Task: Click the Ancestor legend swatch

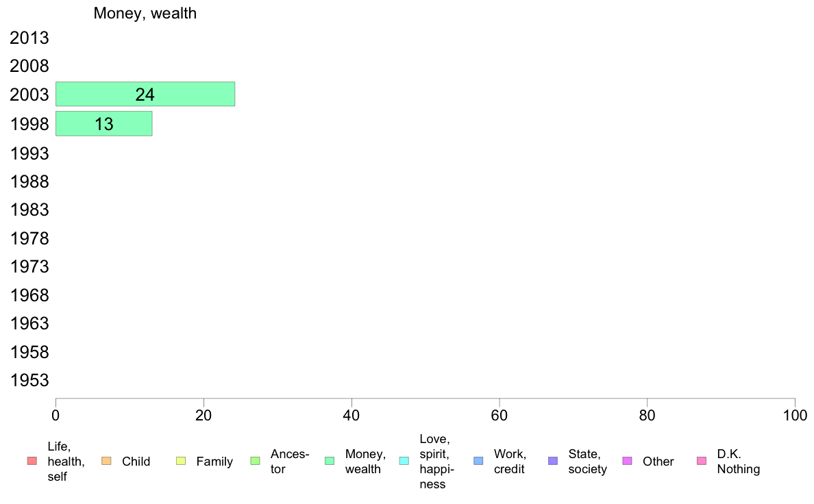Action: 255,461
